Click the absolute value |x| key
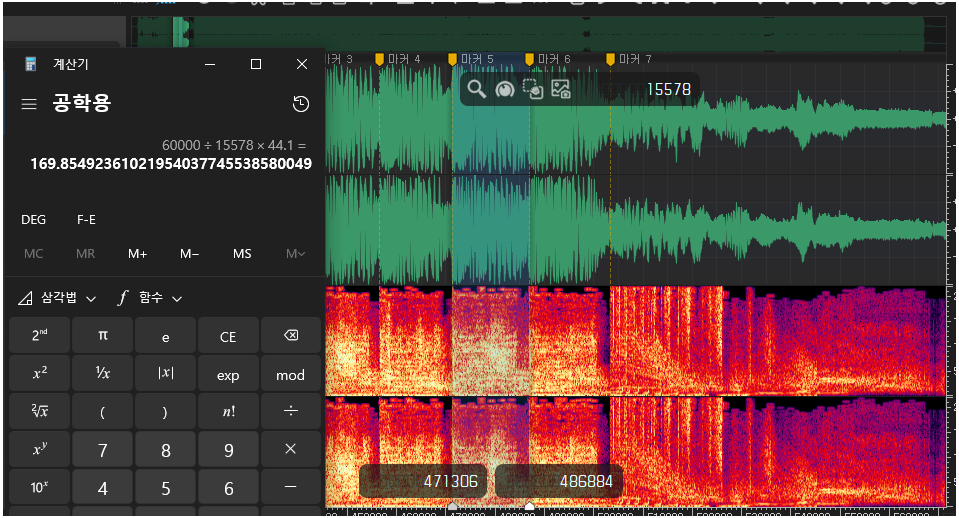 coord(166,374)
